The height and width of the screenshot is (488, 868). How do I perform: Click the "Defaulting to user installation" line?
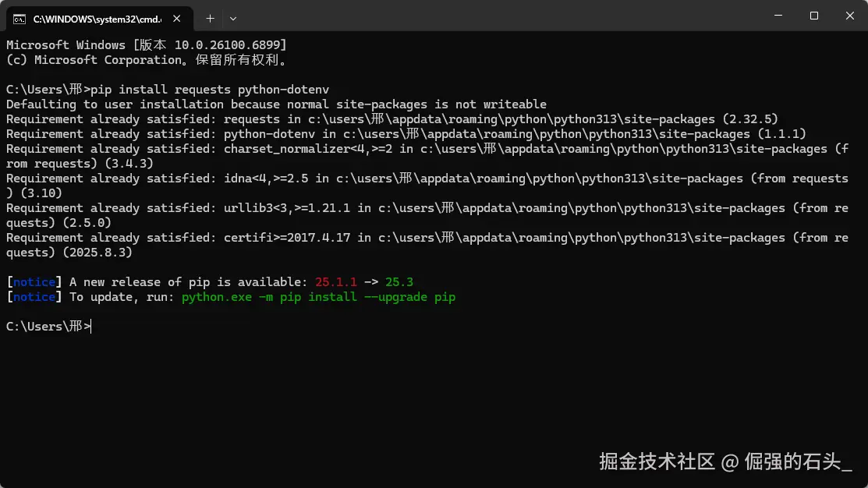tap(276, 104)
